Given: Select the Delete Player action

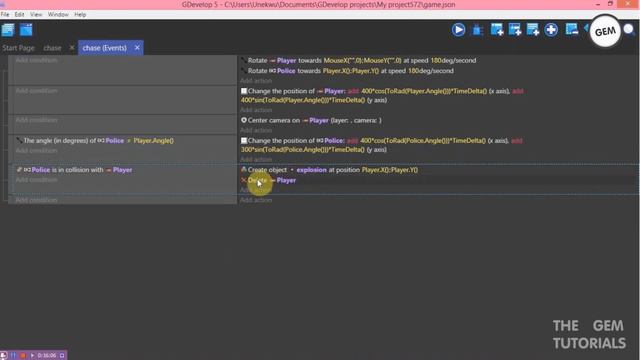Looking at the screenshot, I should [268, 180].
